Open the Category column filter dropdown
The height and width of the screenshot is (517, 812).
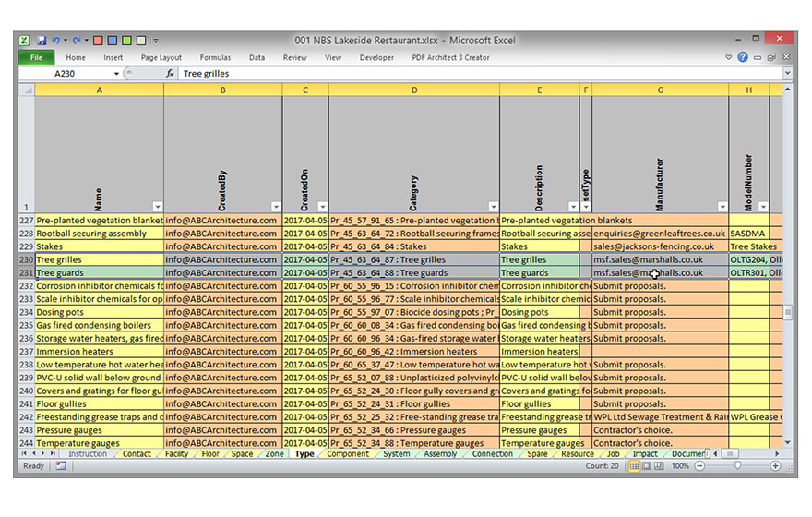(494, 207)
